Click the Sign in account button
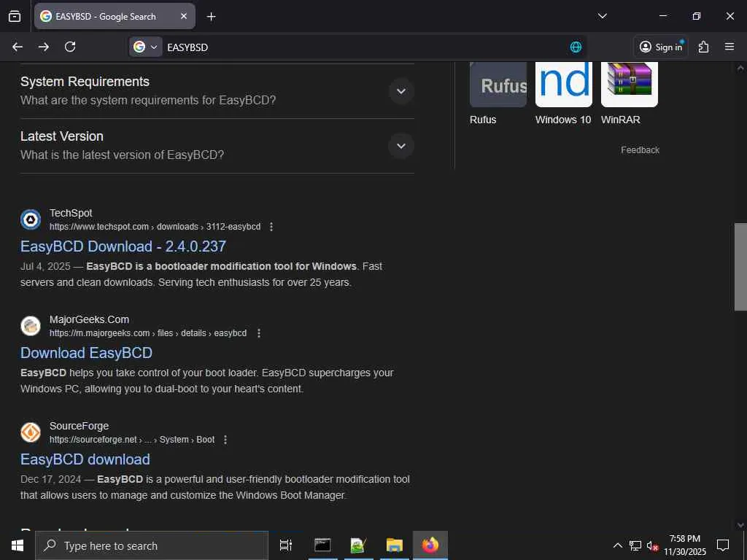Screen dimensions: 747x560 point(661,47)
